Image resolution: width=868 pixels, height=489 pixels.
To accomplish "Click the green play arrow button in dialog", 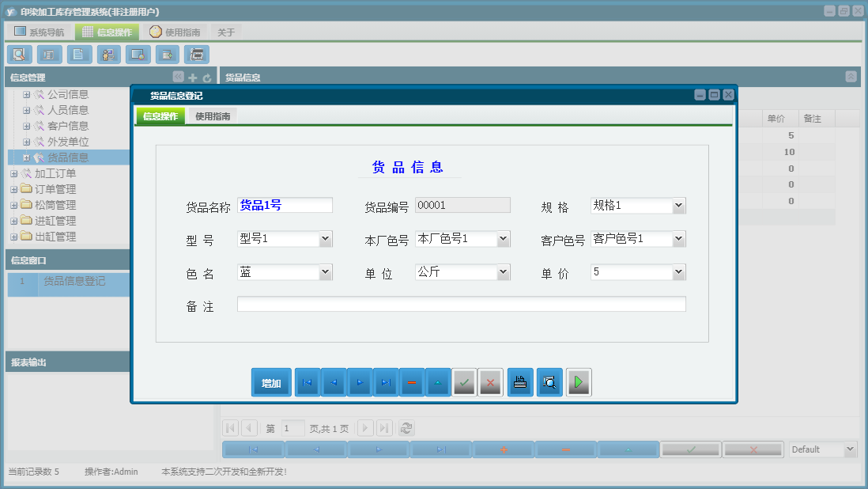I will [579, 382].
